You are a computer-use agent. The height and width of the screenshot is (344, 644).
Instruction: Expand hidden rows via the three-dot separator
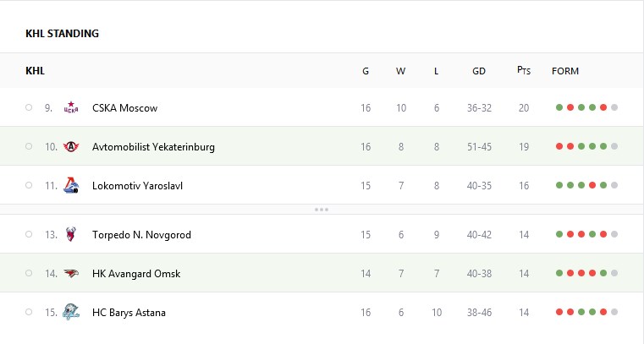(322, 209)
